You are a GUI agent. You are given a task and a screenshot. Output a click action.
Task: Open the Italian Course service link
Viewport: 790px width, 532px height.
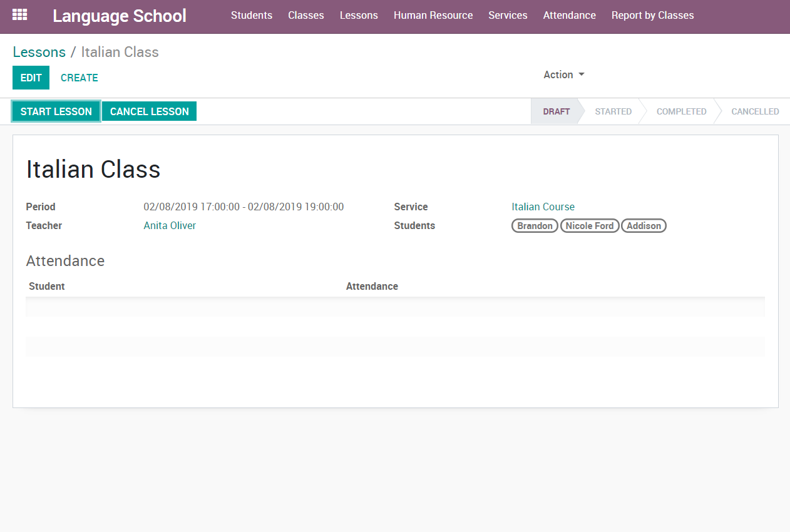pos(543,207)
